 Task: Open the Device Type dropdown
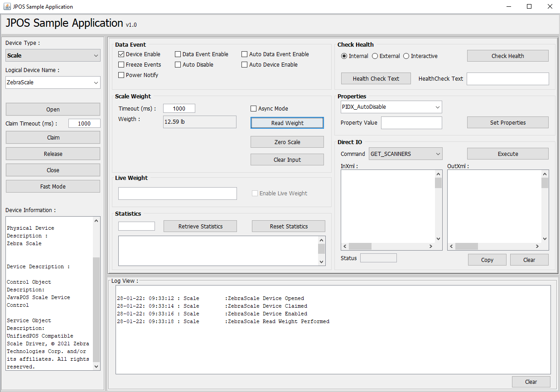pos(53,56)
